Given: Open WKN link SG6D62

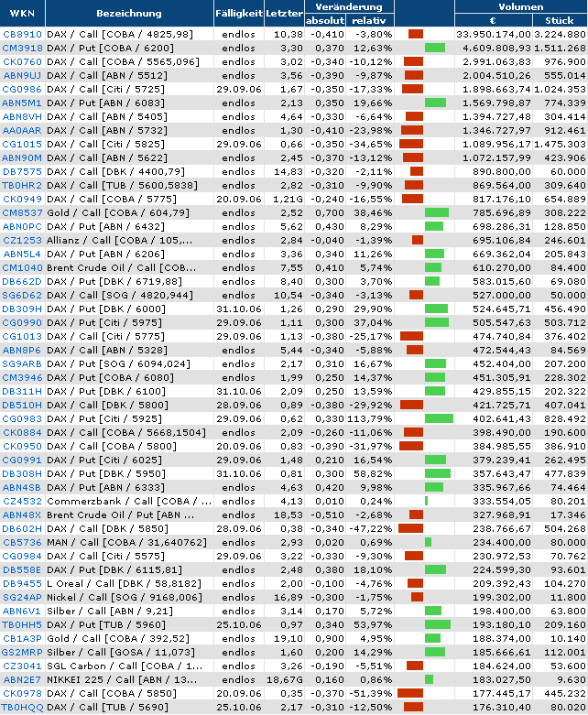Looking at the screenshot, I should click(x=22, y=295).
